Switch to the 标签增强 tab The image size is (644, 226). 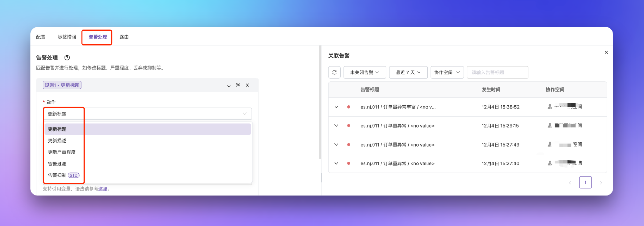(x=67, y=37)
